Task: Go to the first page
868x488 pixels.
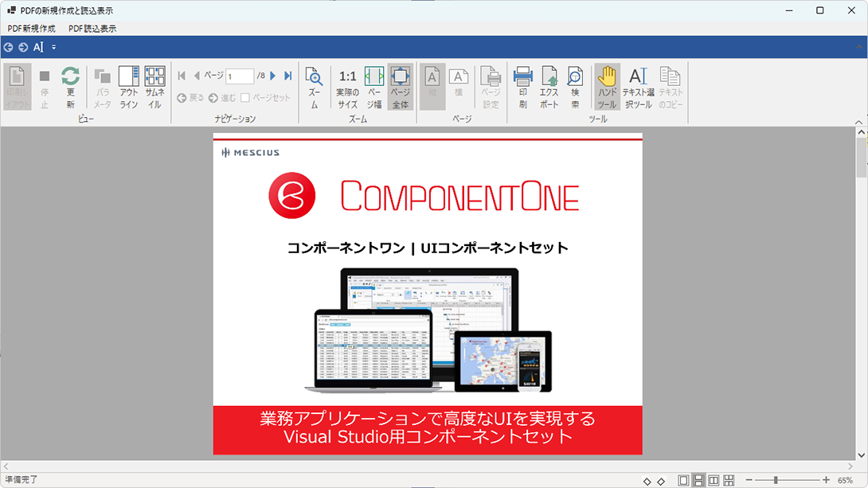Action: [182, 76]
